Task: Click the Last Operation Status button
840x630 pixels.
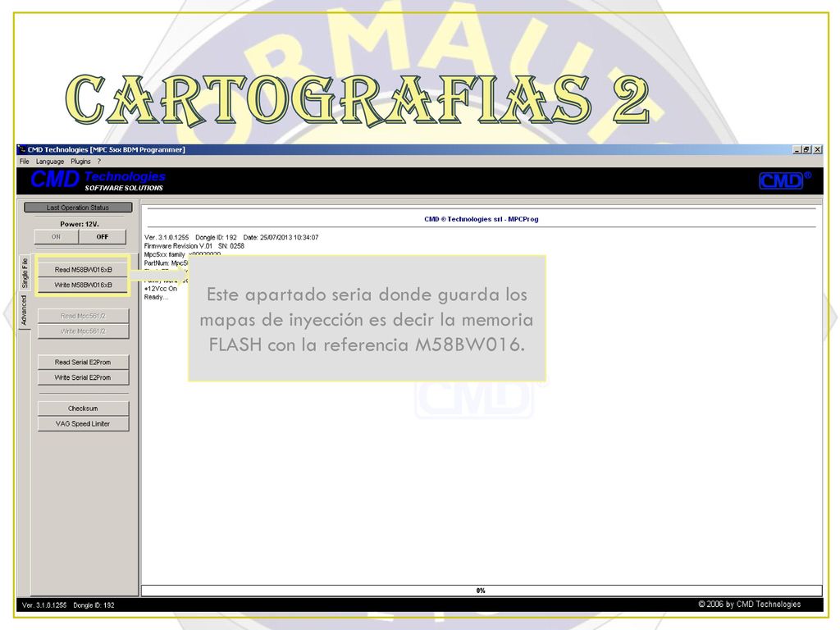Action: point(78,208)
